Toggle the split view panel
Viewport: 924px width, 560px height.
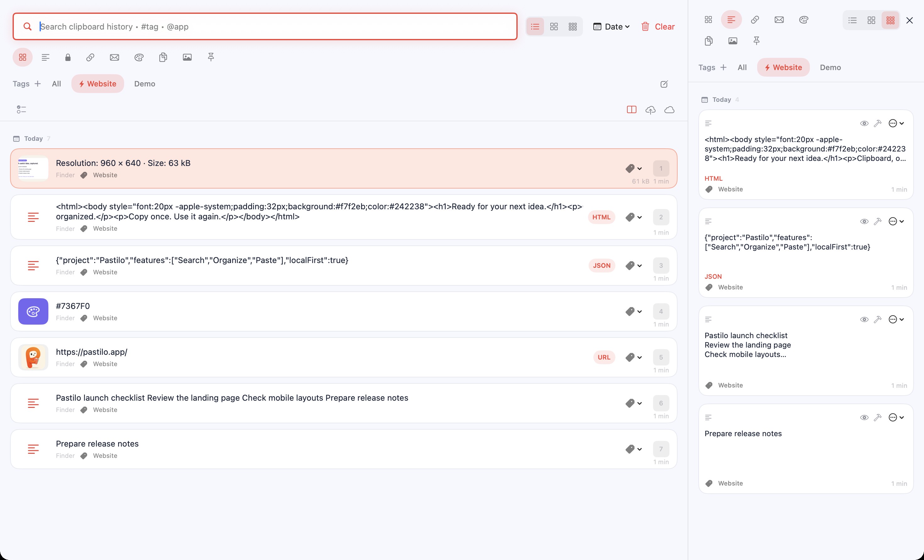[x=631, y=110]
